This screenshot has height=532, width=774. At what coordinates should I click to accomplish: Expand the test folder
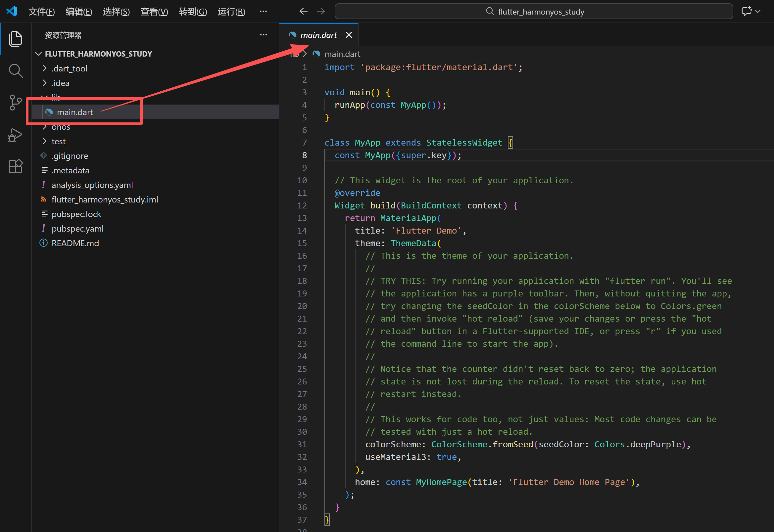coord(58,141)
